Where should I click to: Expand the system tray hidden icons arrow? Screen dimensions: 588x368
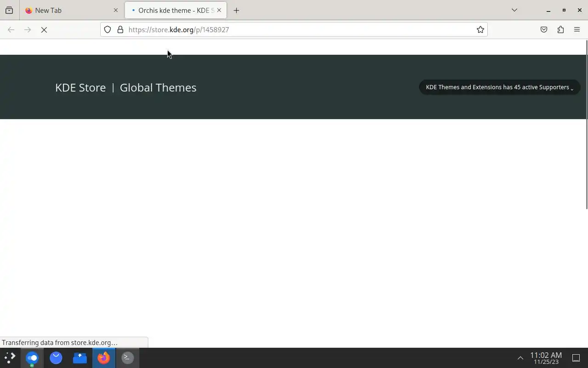(520, 358)
